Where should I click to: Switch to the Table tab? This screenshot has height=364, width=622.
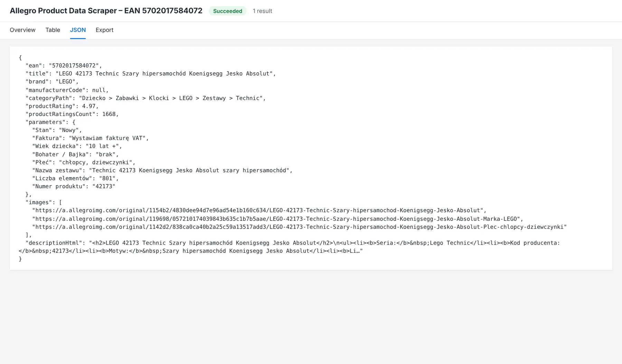[53, 30]
